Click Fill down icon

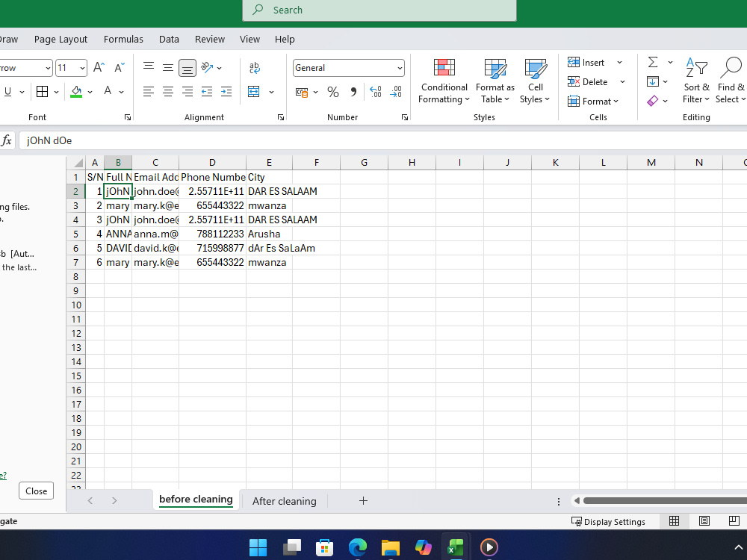653,82
